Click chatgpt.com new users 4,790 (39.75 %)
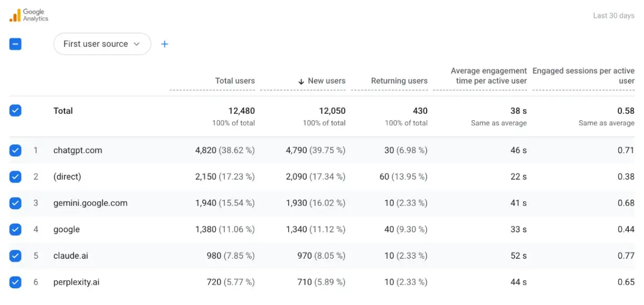 316,150
